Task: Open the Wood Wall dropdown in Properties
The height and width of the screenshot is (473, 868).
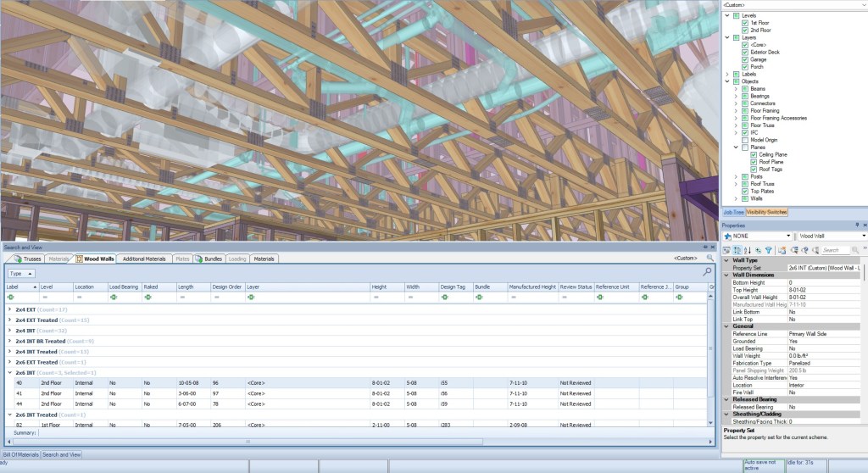Action: coord(863,236)
